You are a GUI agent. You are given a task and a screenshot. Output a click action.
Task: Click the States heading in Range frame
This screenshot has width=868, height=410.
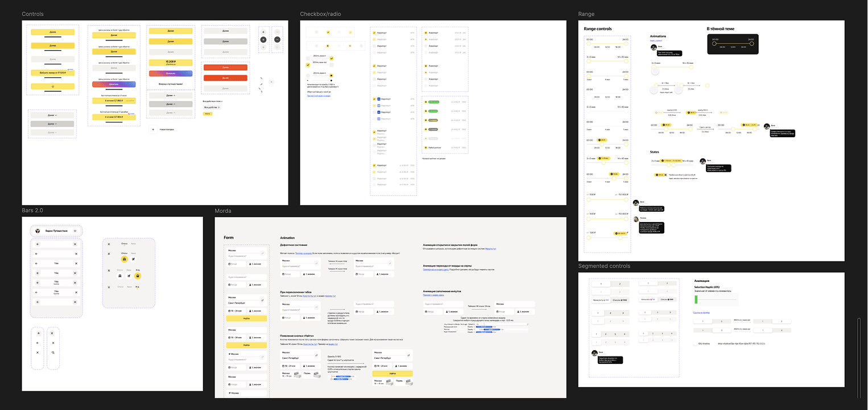[655, 152]
